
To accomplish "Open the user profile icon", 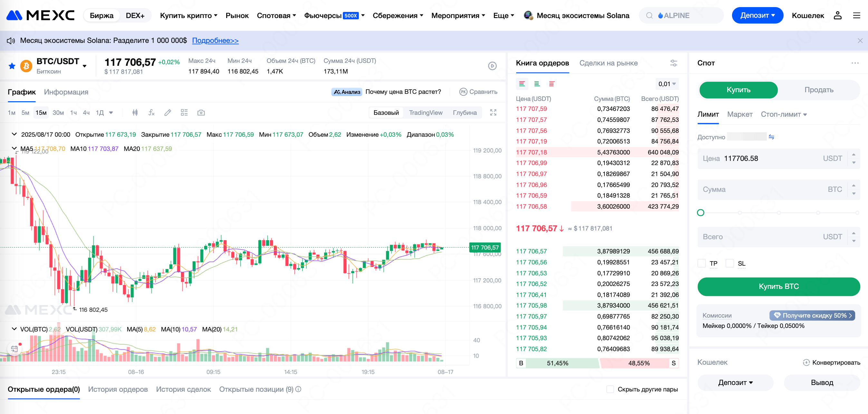I will point(838,15).
